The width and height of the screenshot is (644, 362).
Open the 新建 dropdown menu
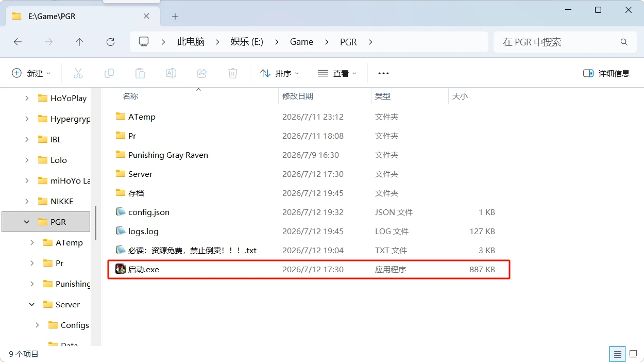(31, 73)
